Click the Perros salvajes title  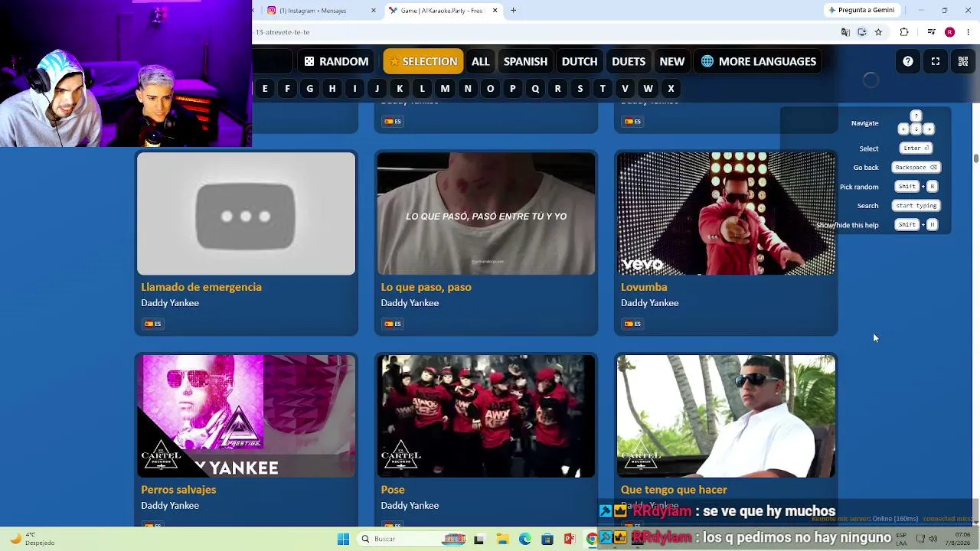click(x=178, y=490)
